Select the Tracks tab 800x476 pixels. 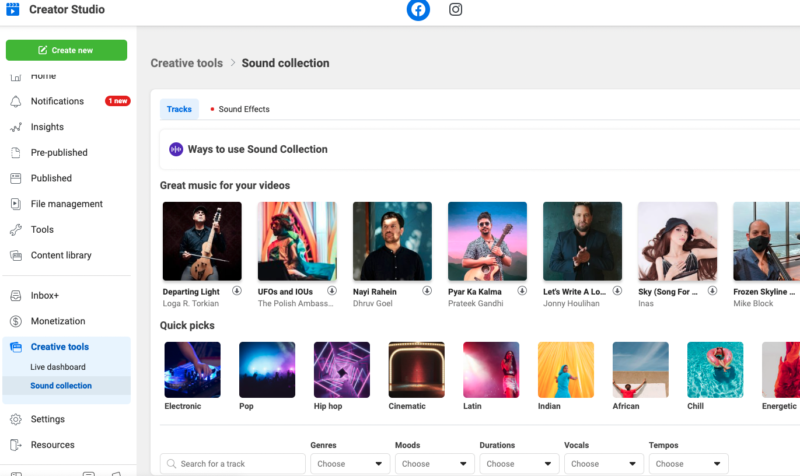tap(179, 109)
